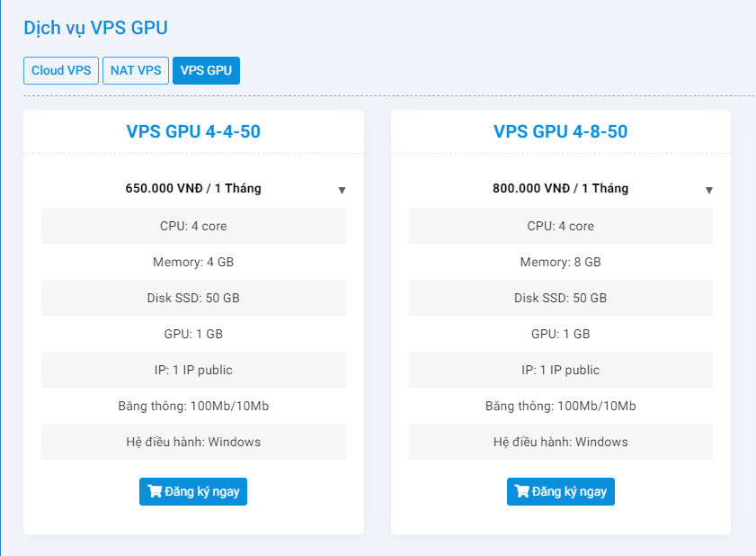Click IP: 1 IP public in 4-8-50 card

pos(560,370)
